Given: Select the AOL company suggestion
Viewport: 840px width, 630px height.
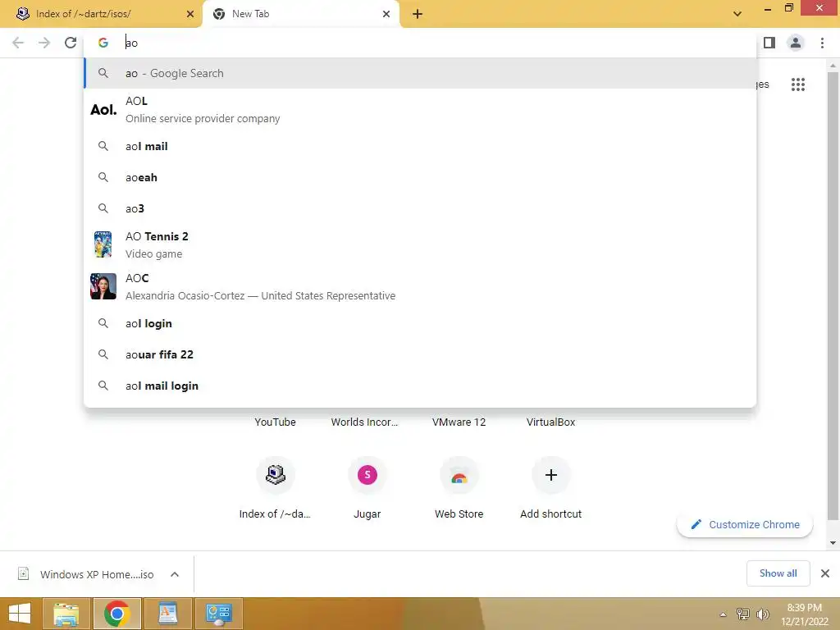Looking at the screenshot, I should tap(420, 110).
